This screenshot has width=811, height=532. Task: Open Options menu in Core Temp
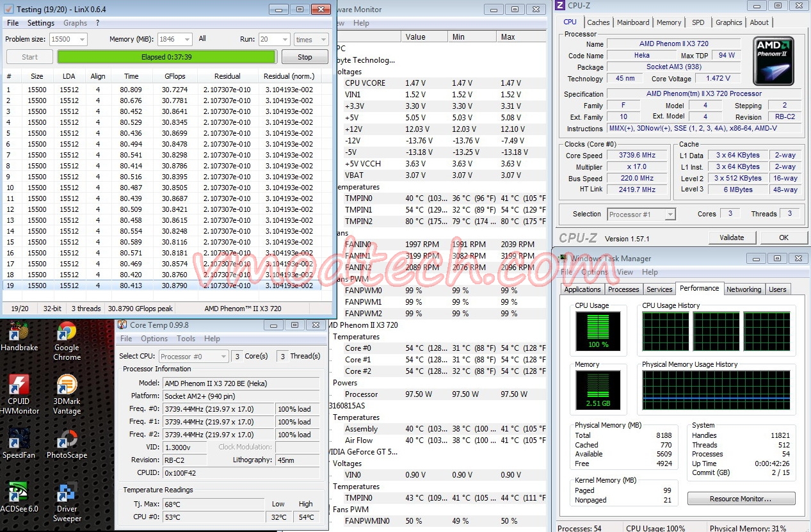(x=154, y=339)
